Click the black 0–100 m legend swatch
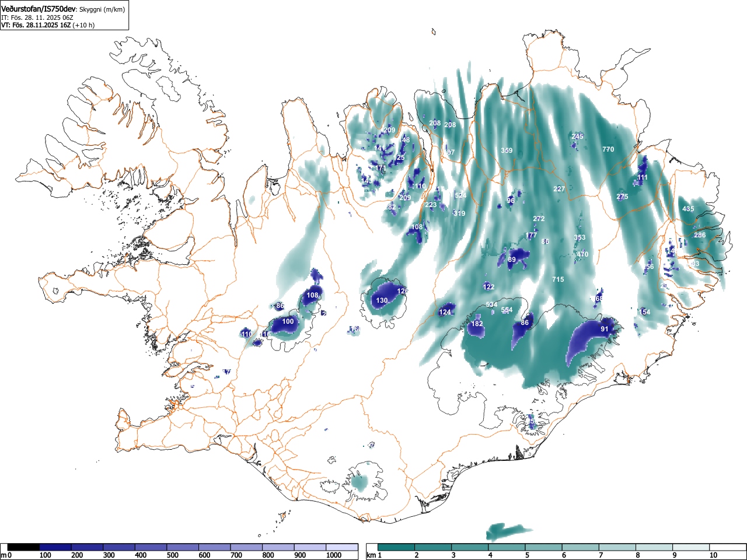 coord(23,547)
